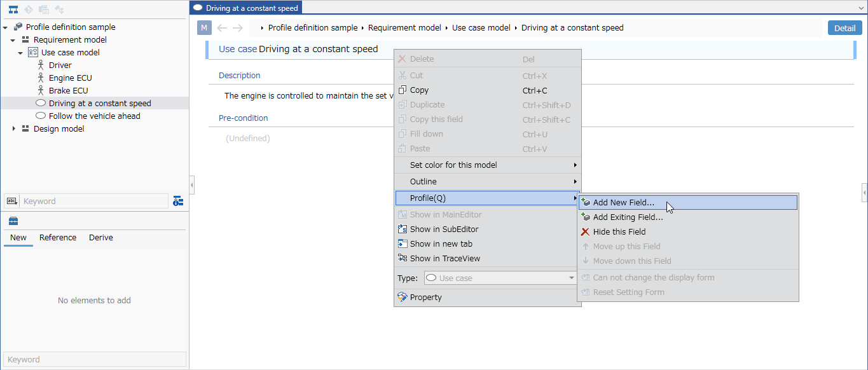Click the red X Hide this Field icon

(x=586, y=231)
